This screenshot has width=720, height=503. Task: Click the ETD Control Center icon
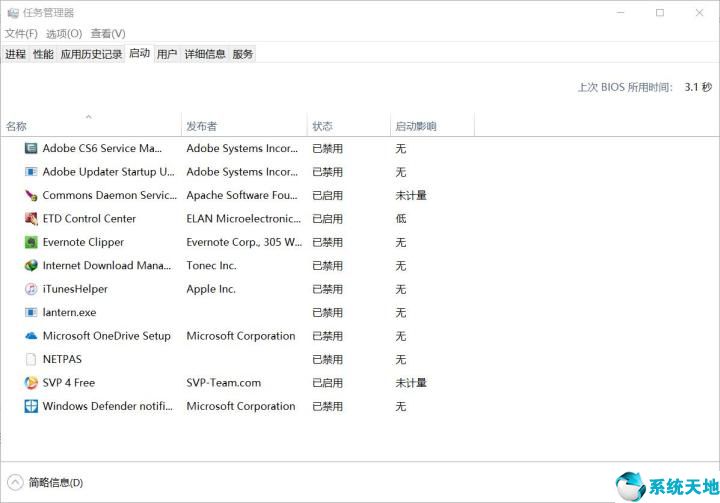31,219
